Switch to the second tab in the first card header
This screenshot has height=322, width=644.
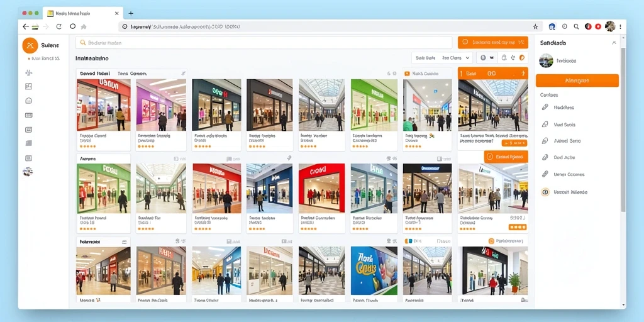pyautogui.click(x=131, y=74)
